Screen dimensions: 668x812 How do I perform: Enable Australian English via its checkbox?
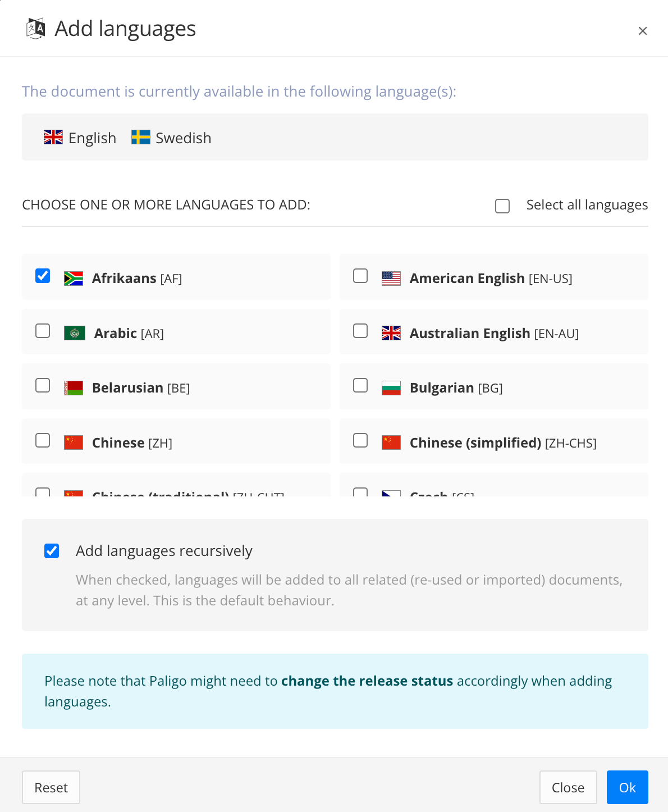tap(360, 331)
